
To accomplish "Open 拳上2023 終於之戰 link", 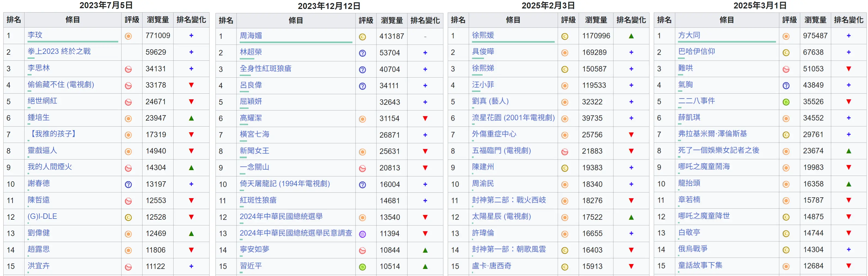I will point(59,51).
